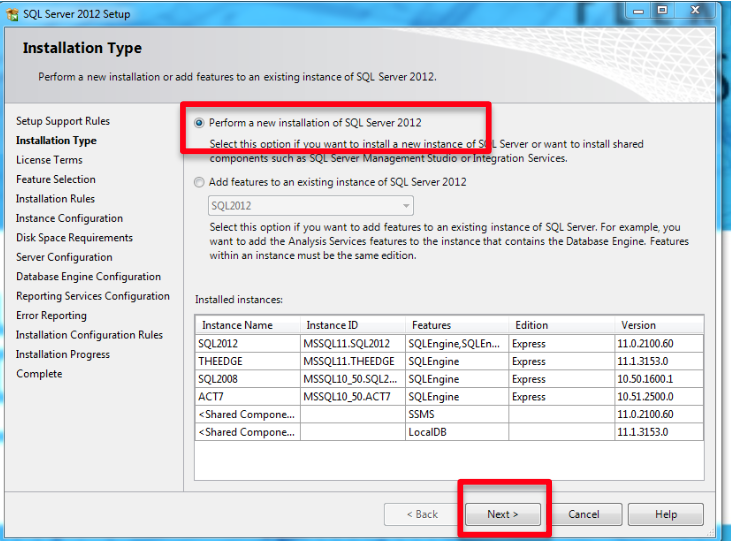Choose Add features to an existing instance

point(200,182)
